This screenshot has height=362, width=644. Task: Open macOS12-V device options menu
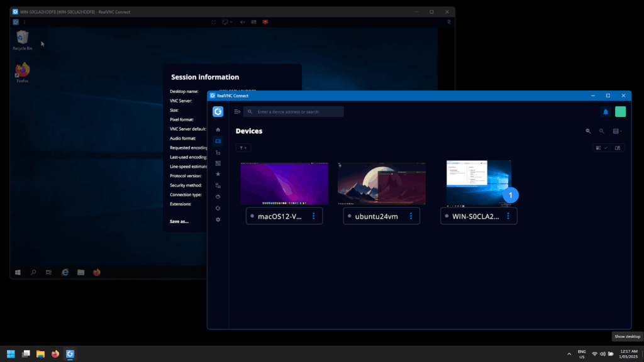pos(314,216)
